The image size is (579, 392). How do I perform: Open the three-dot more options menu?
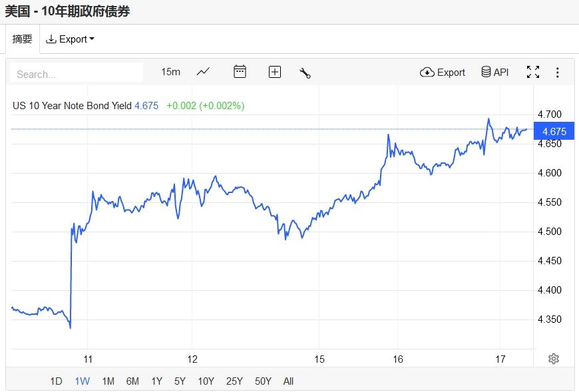coord(558,72)
